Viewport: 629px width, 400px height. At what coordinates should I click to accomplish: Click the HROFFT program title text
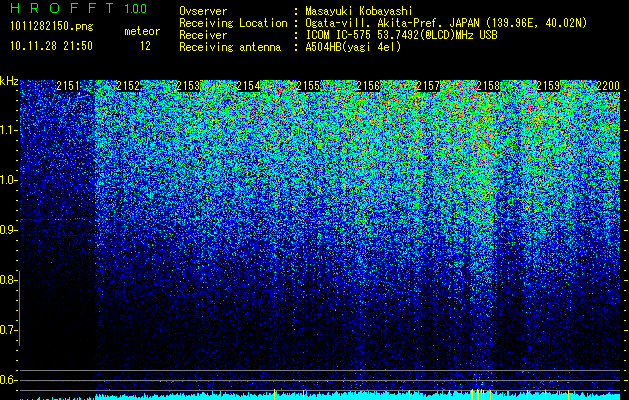pyautogui.click(x=61, y=8)
